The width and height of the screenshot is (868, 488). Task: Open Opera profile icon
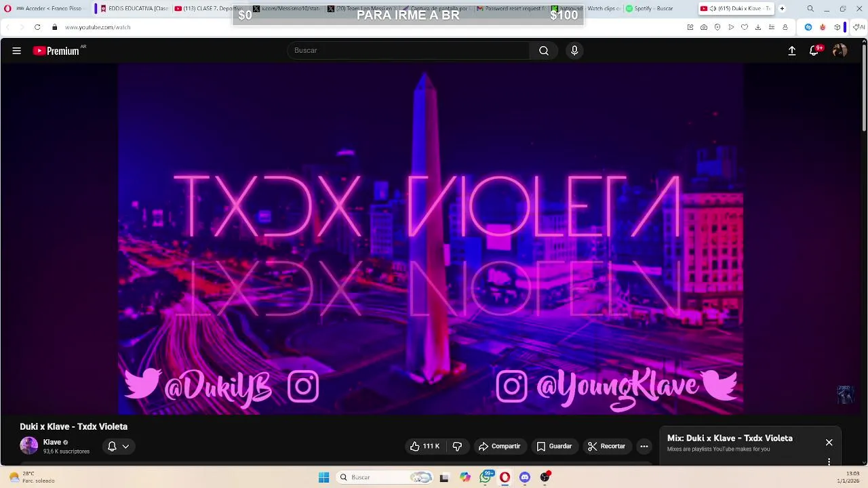pos(785,27)
